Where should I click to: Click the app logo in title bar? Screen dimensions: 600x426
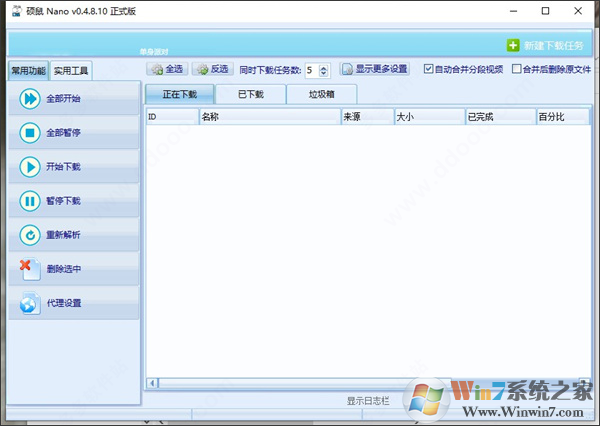[x=16, y=11]
